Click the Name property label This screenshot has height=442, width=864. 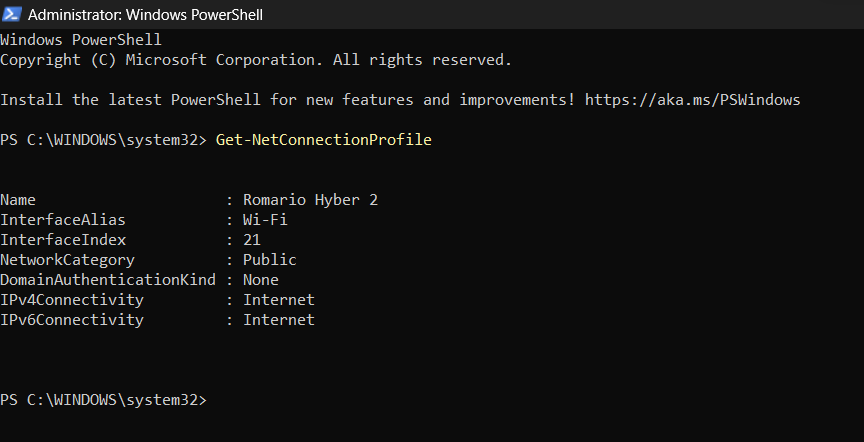[x=18, y=200]
